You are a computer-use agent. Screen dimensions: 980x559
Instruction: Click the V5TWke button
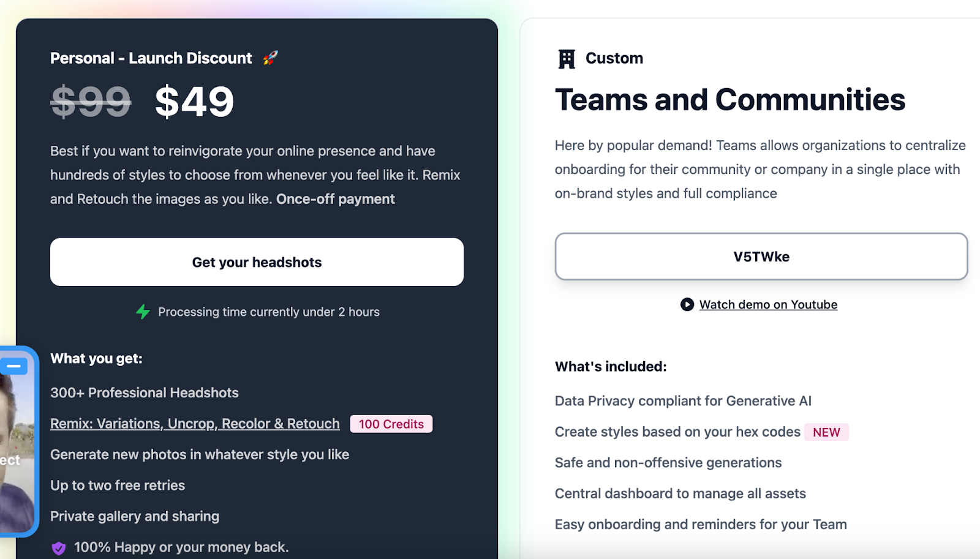point(761,257)
